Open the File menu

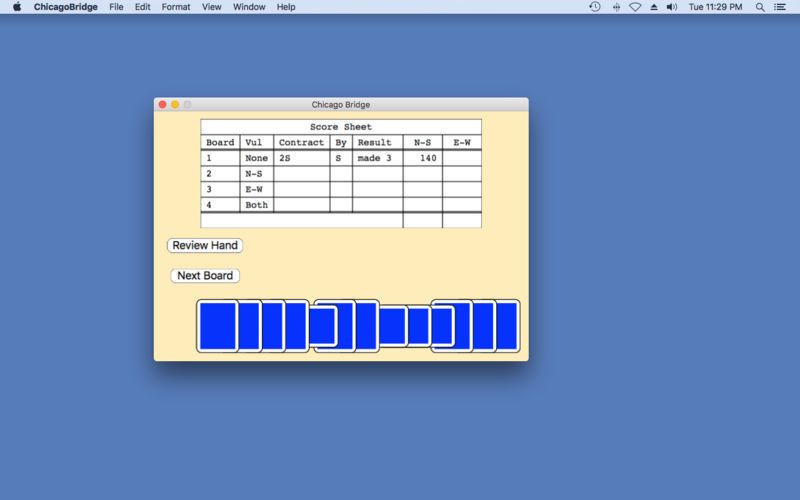[x=116, y=7]
